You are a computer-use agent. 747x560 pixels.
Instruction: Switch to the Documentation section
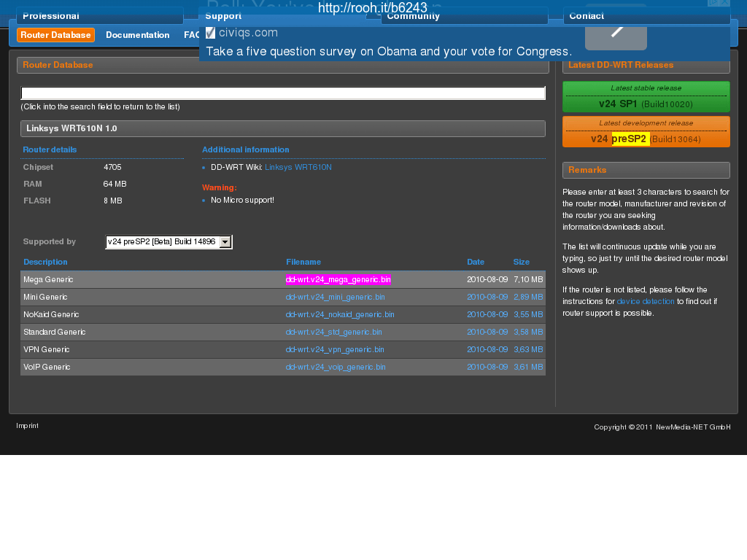[x=137, y=35]
